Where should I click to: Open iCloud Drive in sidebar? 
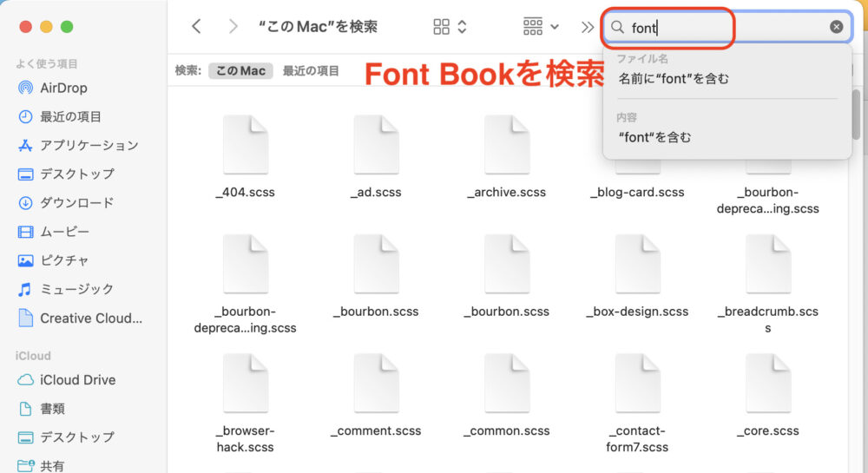77,379
